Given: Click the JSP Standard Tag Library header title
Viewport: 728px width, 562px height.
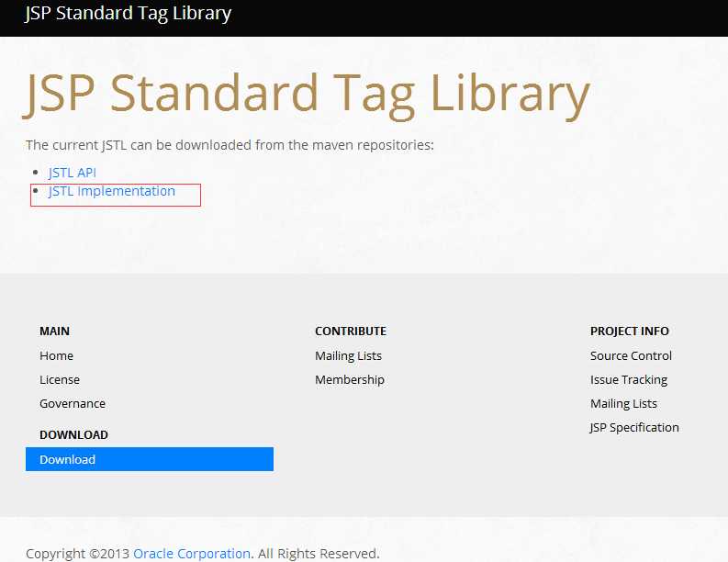Looking at the screenshot, I should (129, 14).
